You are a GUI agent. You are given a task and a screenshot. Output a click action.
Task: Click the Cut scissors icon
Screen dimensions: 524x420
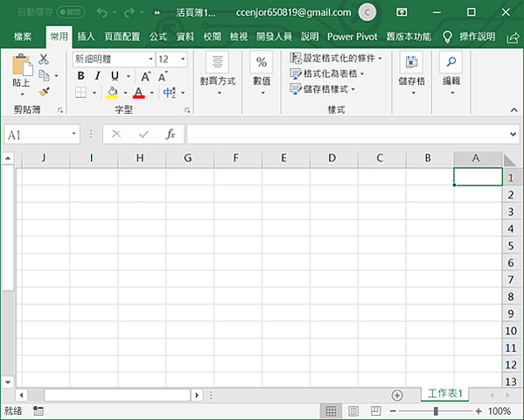44,59
